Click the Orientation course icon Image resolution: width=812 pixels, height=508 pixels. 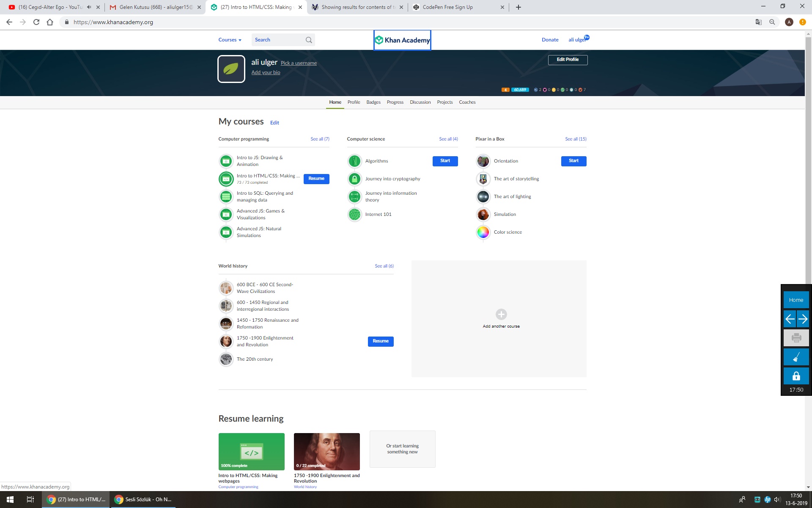click(x=483, y=161)
